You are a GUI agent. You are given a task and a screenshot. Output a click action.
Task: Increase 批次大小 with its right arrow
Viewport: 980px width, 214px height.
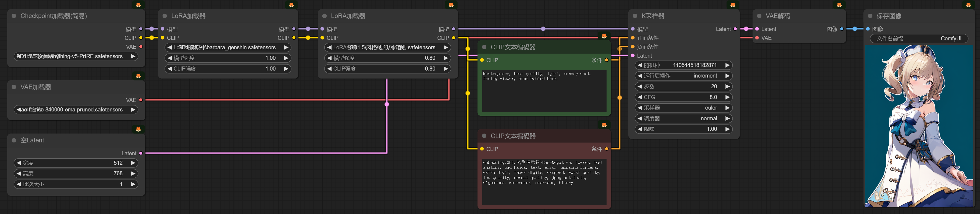coord(133,184)
